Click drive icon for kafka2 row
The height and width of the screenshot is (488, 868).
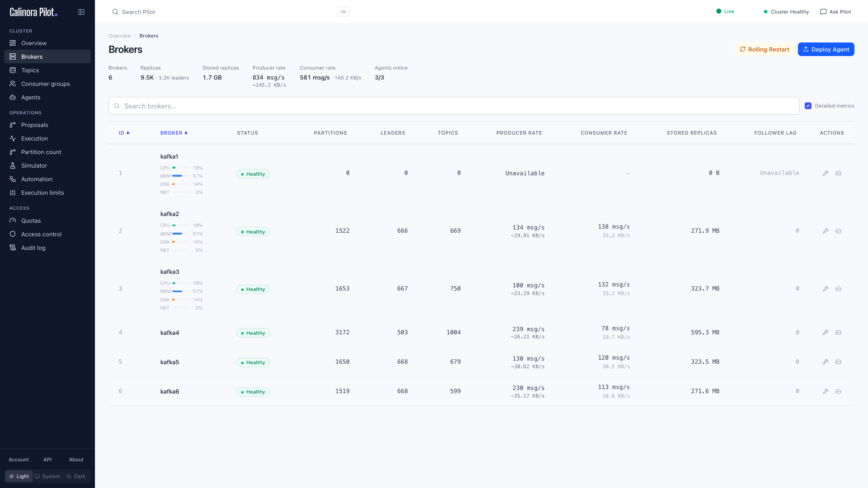coord(838,231)
